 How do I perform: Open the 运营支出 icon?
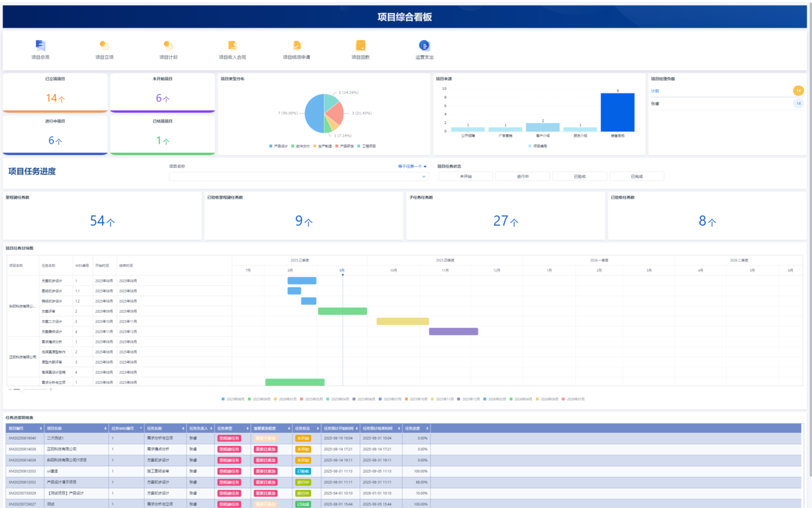(x=424, y=45)
